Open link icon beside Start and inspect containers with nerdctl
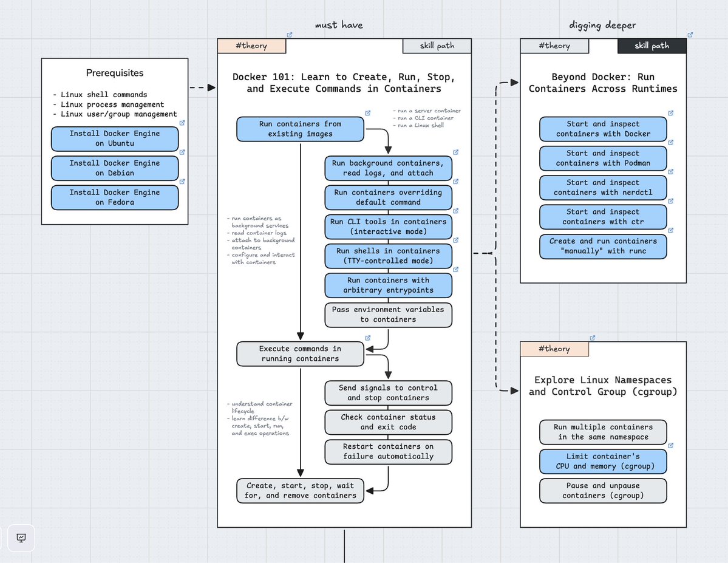Screen dimensions: 728x563 pos(671,172)
